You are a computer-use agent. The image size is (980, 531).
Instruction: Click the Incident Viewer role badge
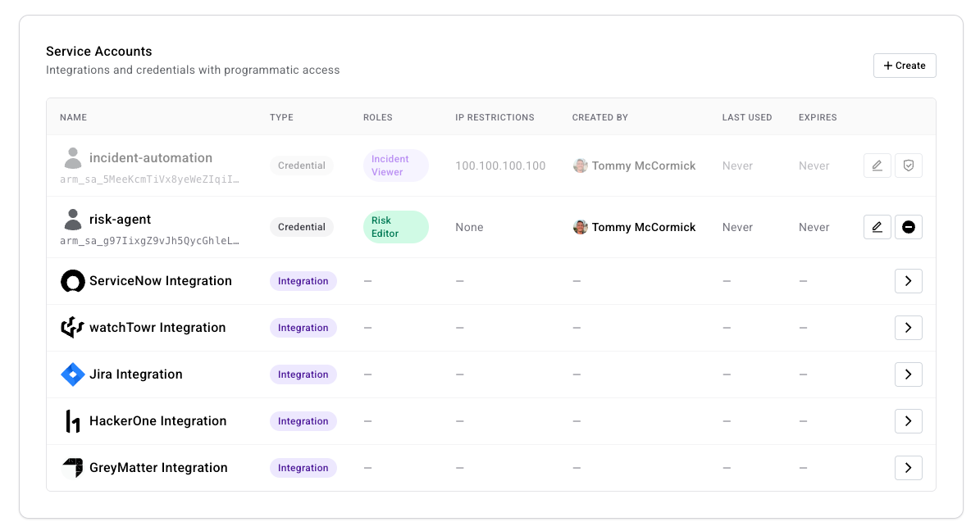pyautogui.click(x=395, y=166)
